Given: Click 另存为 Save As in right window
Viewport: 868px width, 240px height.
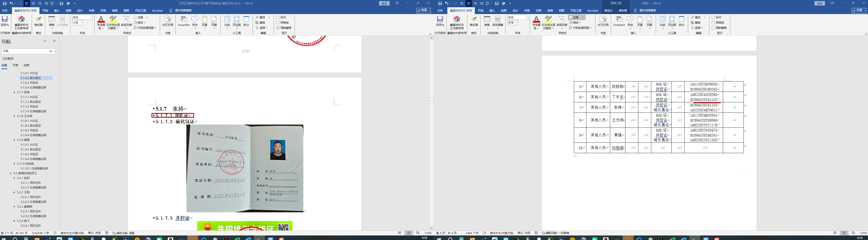Looking at the screenshot, I should 440,21.
